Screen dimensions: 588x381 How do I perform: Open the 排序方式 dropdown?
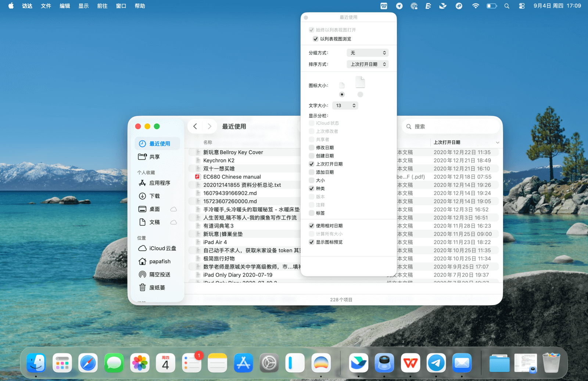click(367, 64)
